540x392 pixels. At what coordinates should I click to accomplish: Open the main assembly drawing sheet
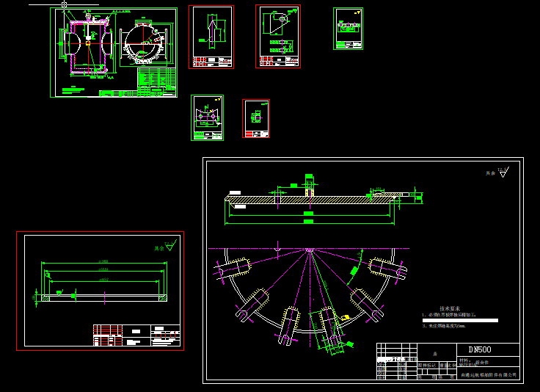[x=114, y=52]
